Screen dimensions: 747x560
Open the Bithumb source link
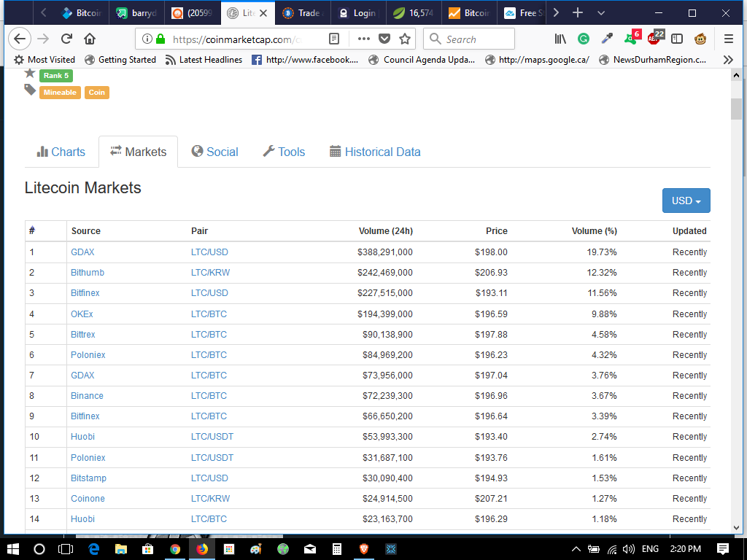coord(88,273)
